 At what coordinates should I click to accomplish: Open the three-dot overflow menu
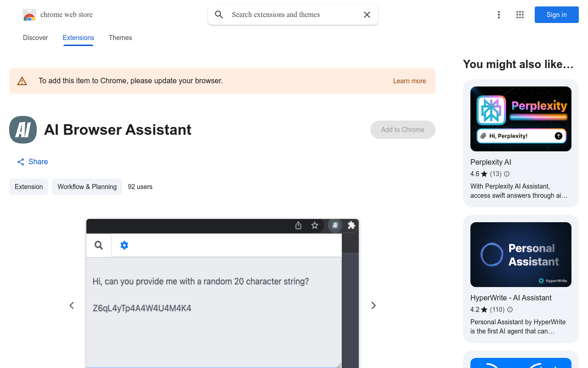coord(498,15)
